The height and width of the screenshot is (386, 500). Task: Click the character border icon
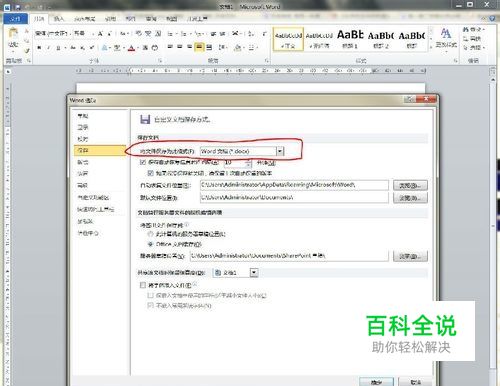click(x=158, y=33)
